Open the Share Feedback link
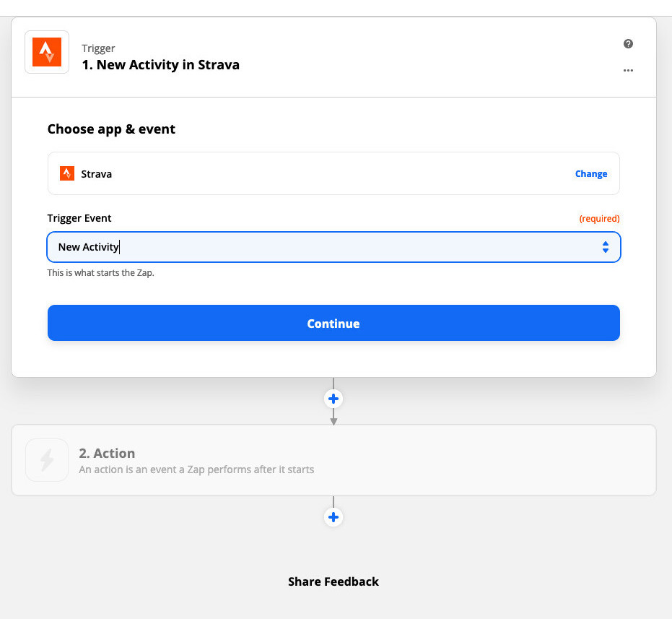 (x=333, y=581)
